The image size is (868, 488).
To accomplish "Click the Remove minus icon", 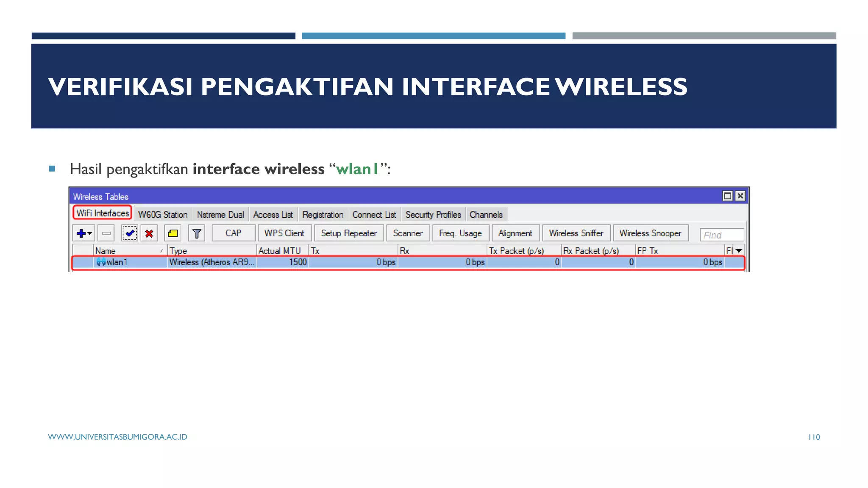I will pos(106,233).
